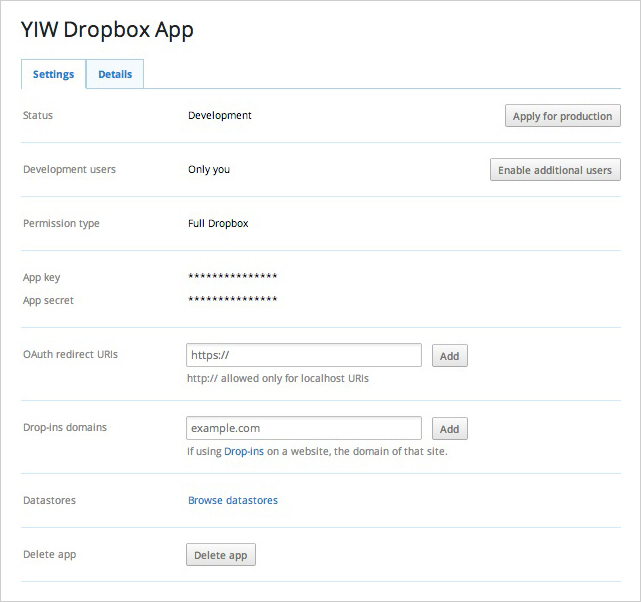Add the OAuth redirect URI
The image size is (641, 602).
(x=450, y=356)
